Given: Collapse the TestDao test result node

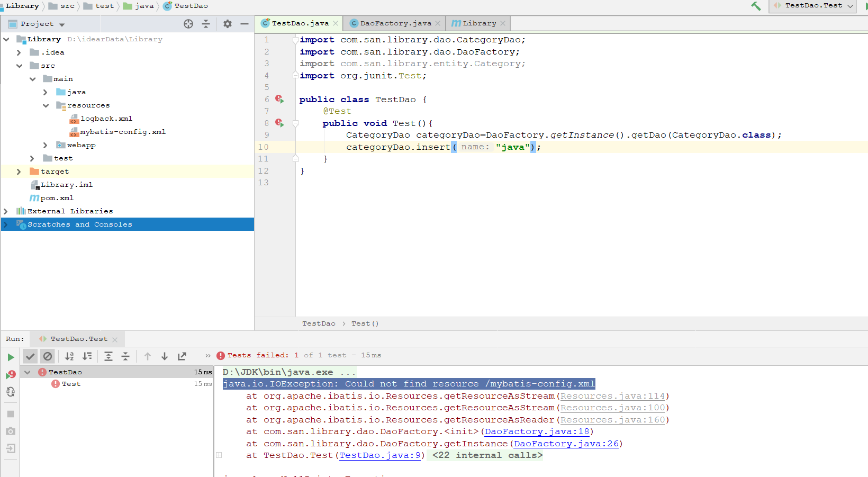Looking at the screenshot, I should [28, 372].
